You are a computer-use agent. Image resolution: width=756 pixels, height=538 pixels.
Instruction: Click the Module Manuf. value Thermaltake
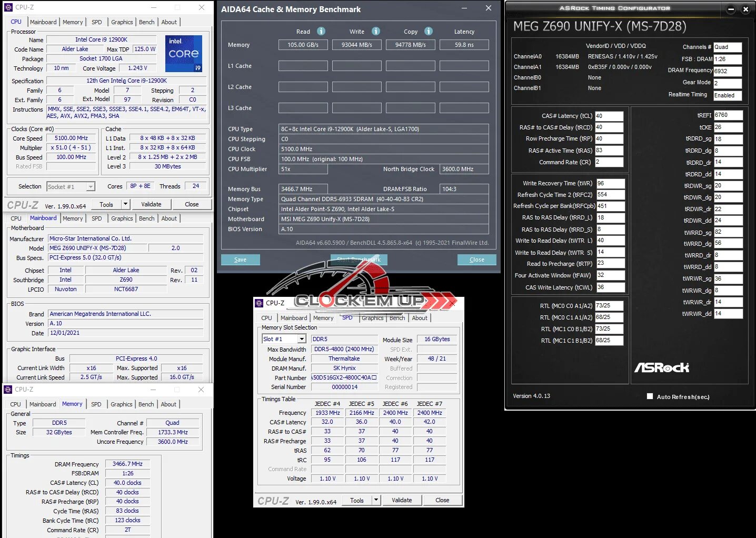[344, 358]
